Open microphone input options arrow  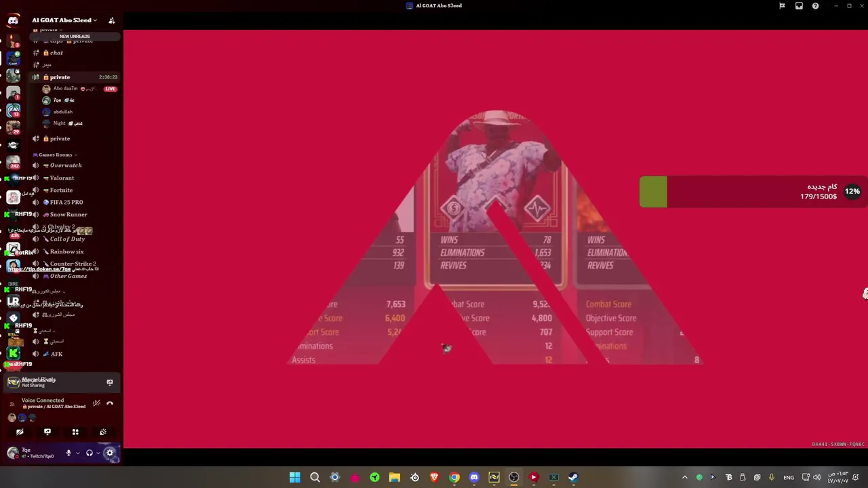coord(78,453)
